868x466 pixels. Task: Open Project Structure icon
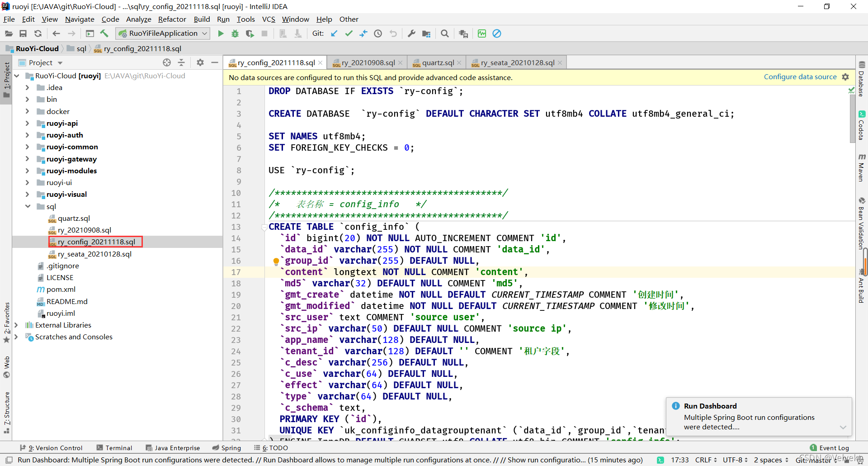click(x=426, y=33)
